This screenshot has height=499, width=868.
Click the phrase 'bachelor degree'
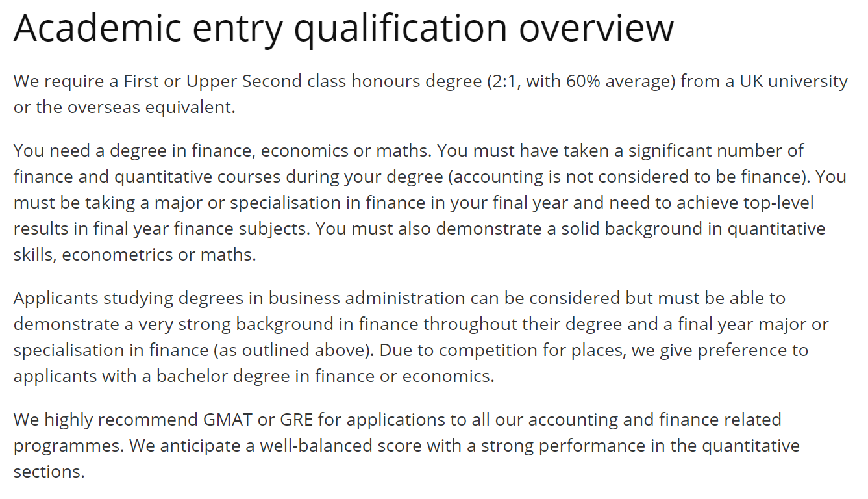230,376
